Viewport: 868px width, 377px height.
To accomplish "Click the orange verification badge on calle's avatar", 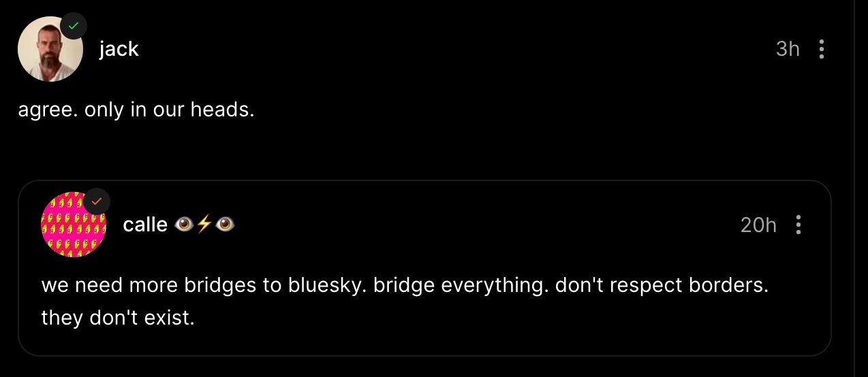I will [97, 201].
